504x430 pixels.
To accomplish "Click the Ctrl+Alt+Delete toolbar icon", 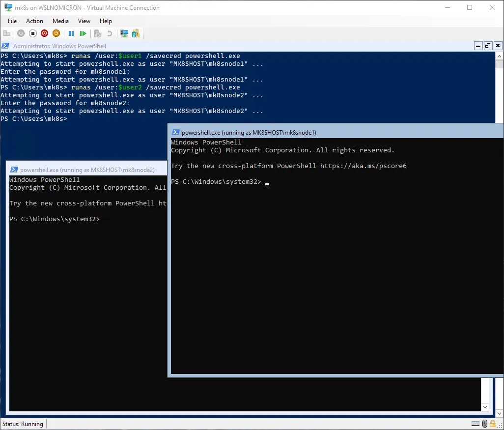I will (7, 33).
